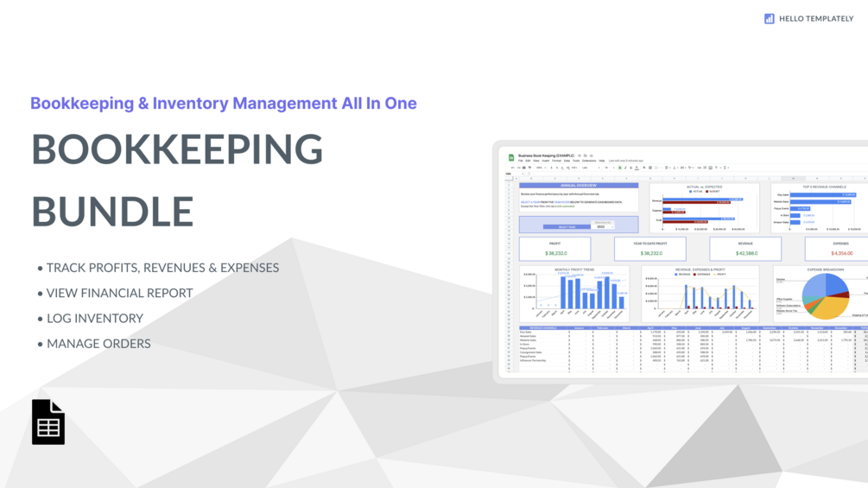Click the ANNUAL OVERVIEW header cell

579,186
